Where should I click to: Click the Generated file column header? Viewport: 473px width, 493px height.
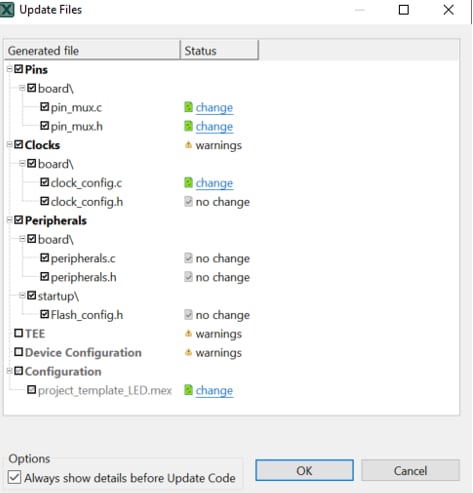92,51
